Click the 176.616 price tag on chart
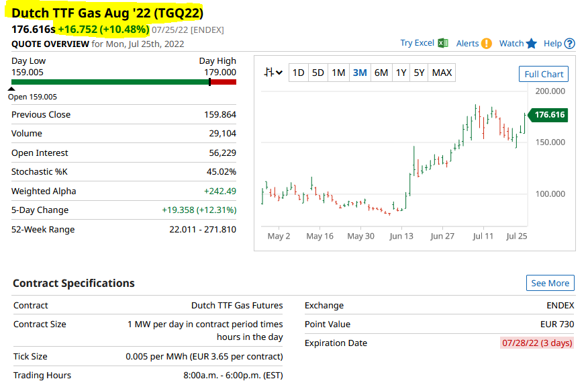Image resolution: width=588 pixels, height=385 pixels. tap(548, 115)
